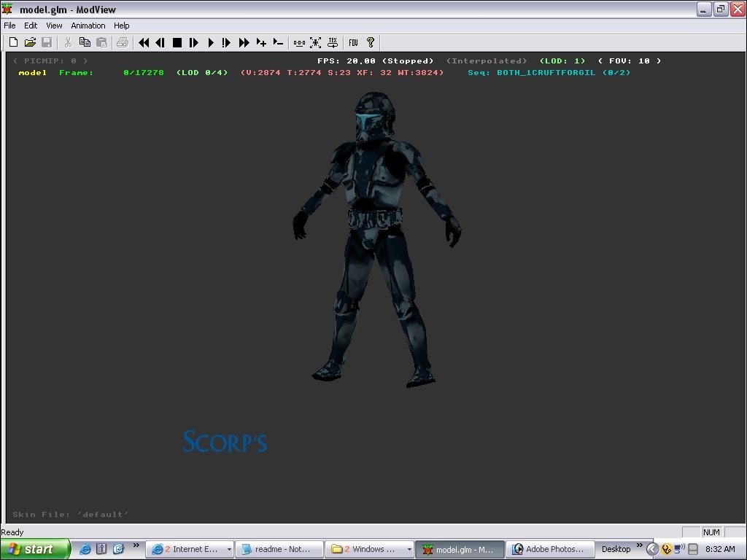Viewport: 747px width, 560px height.
Task: Expand the Internet Explorer taskbar group dropdown
Action: click(x=229, y=550)
